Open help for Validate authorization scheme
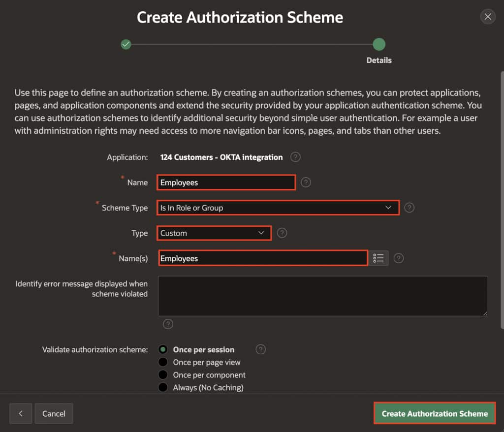Screen dimensions: 504x432 [x=260, y=349]
